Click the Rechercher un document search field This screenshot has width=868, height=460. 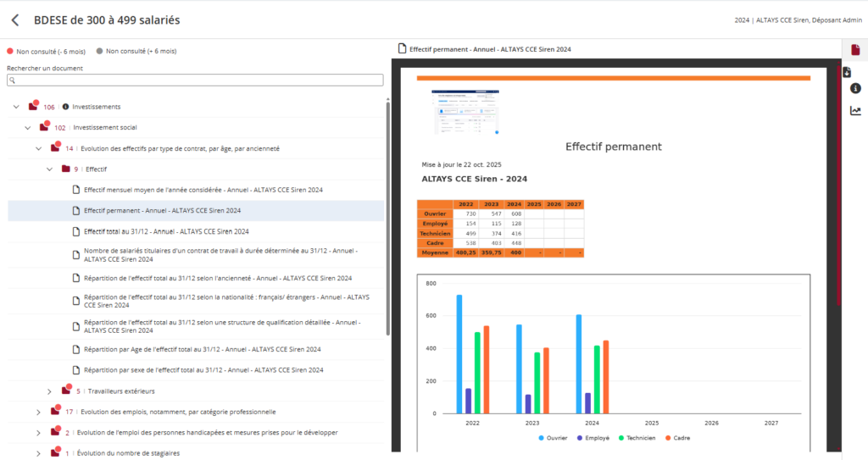click(195, 80)
